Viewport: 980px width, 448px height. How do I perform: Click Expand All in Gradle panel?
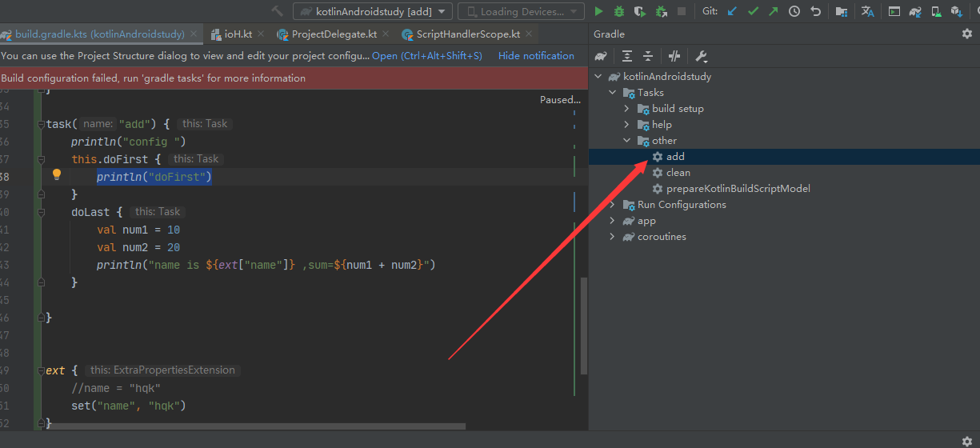pos(627,56)
